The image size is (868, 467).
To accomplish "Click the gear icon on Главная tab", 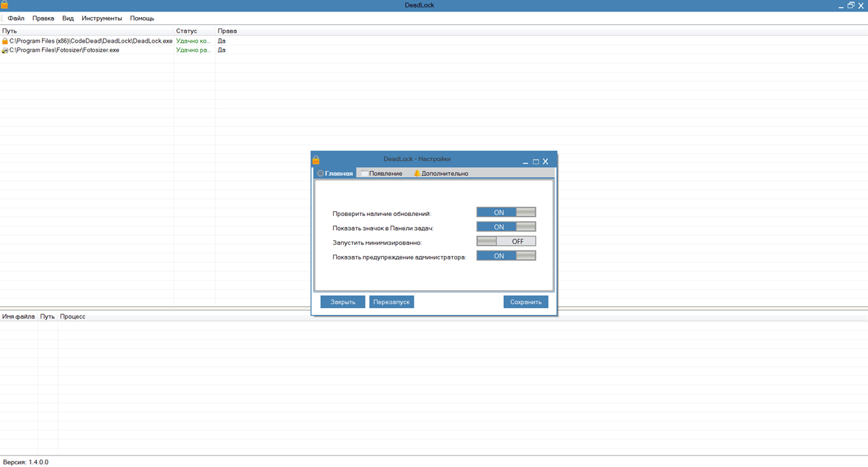I will [x=321, y=174].
